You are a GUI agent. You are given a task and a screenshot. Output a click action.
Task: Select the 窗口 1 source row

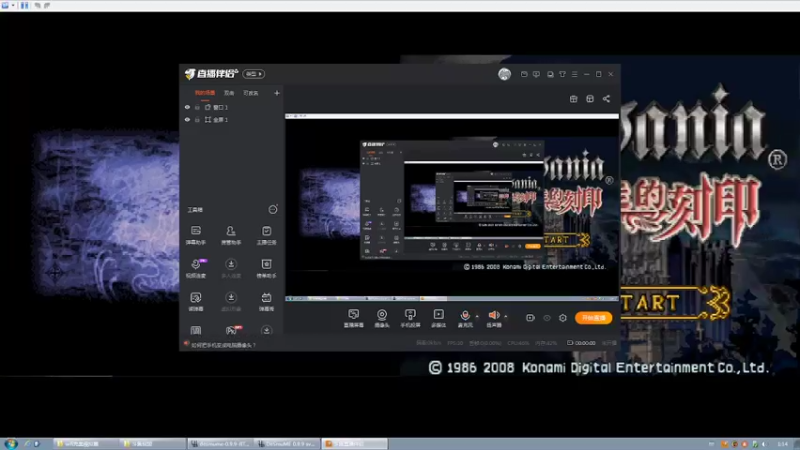point(232,108)
